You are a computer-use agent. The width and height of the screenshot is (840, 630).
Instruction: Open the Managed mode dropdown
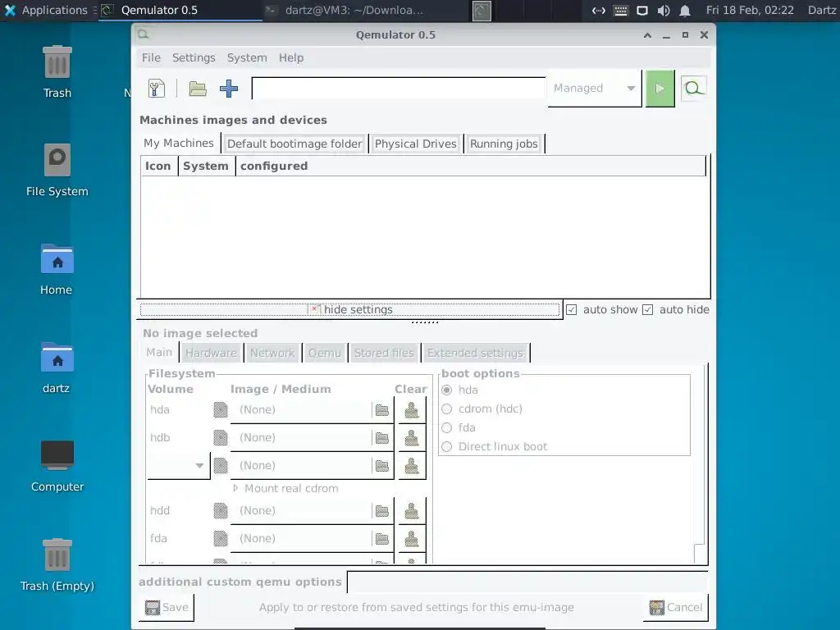point(595,89)
